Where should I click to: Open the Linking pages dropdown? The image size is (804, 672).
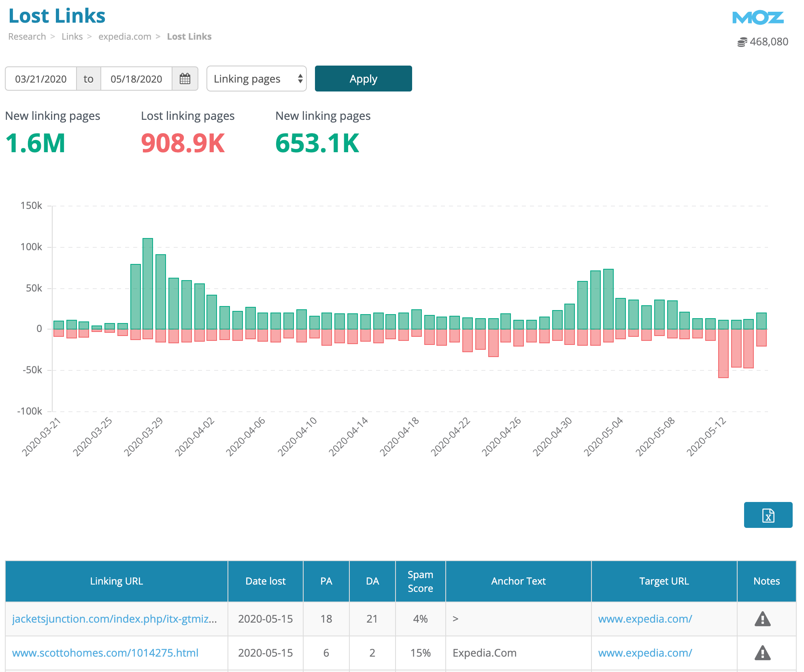click(x=256, y=79)
